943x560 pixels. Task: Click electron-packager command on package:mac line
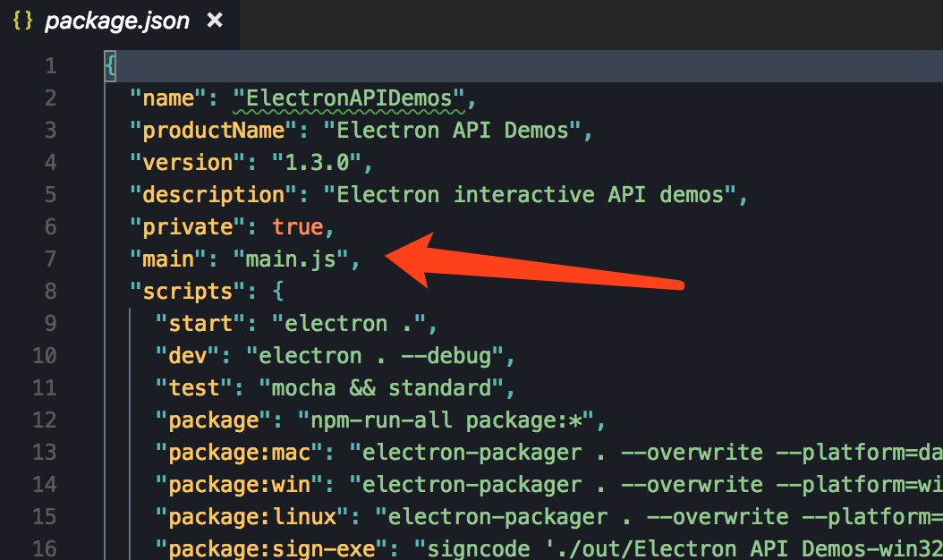[472, 453]
